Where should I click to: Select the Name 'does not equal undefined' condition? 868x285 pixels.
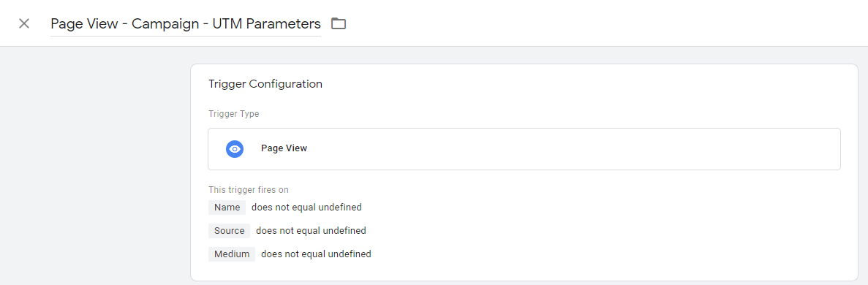click(x=306, y=208)
